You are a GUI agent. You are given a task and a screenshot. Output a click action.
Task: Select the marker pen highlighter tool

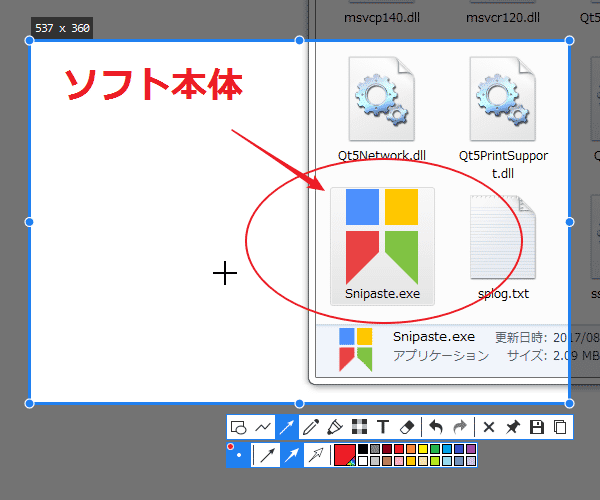click(x=335, y=427)
